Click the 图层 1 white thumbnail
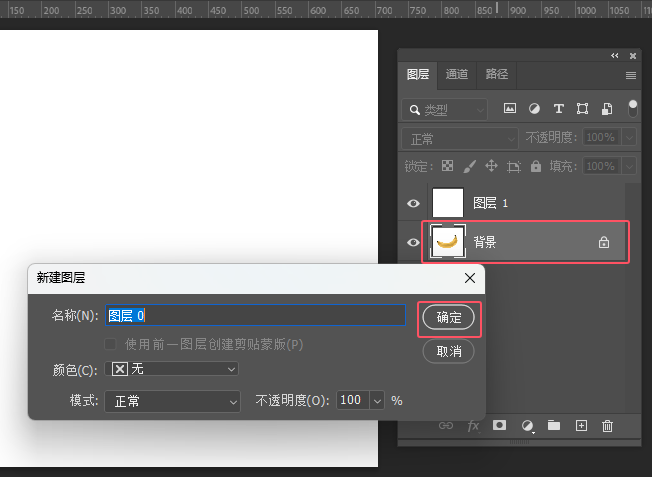This screenshot has width=652, height=477. tap(448, 203)
